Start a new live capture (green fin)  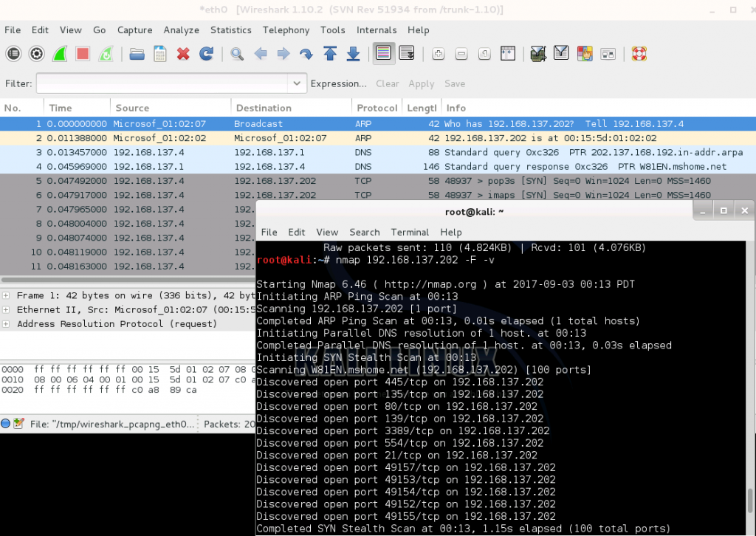(x=60, y=53)
